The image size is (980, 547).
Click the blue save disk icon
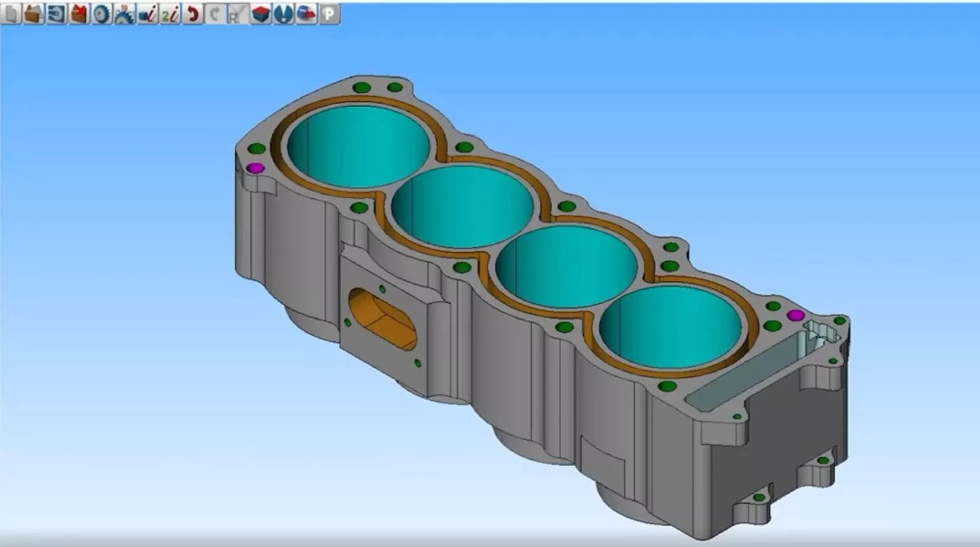click(56, 14)
